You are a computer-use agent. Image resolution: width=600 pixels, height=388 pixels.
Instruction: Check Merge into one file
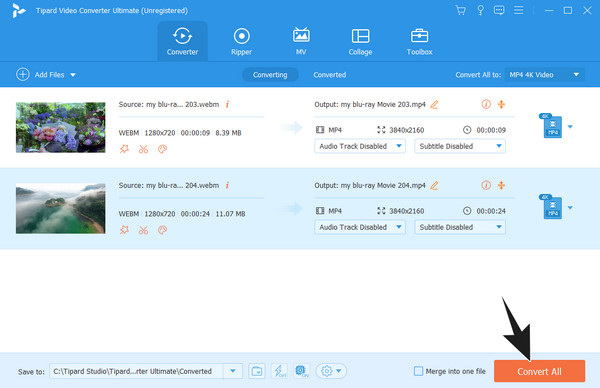(419, 371)
